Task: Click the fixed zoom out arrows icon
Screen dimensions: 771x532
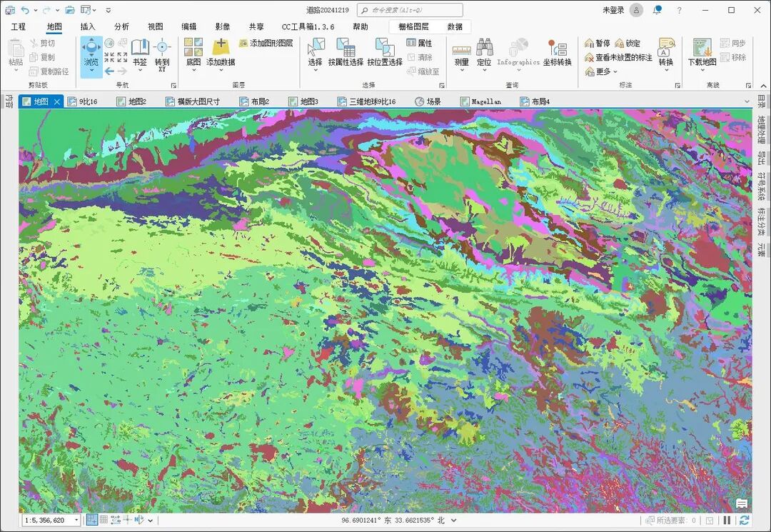Action: 123,57
